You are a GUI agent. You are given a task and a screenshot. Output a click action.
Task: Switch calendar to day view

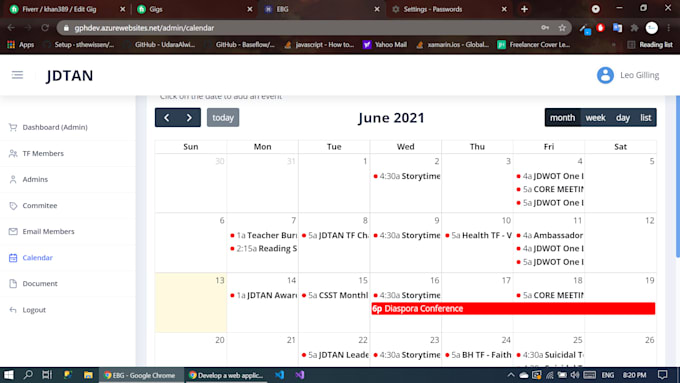pyautogui.click(x=623, y=118)
